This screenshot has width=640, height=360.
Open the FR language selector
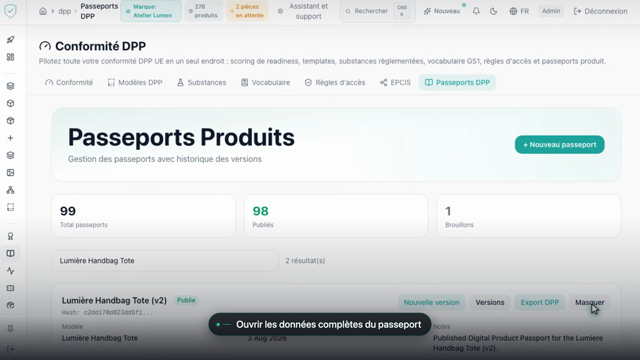[519, 11]
